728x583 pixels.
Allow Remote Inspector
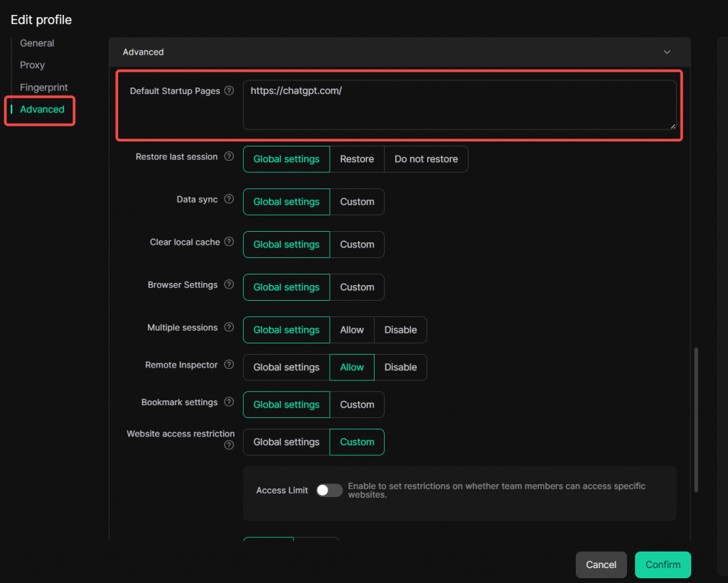pyautogui.click(x=351, y=367)
